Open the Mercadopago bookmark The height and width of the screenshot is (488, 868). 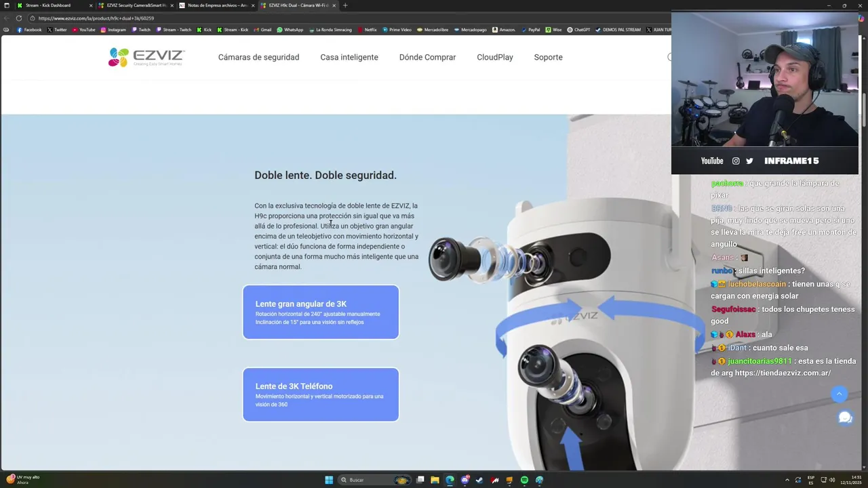pos(470,30)
